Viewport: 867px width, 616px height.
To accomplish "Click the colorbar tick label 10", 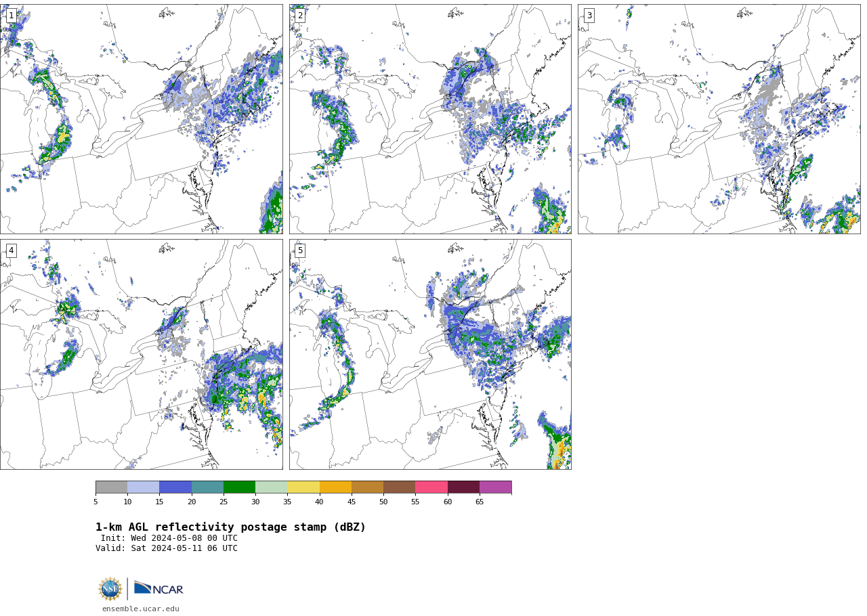I will point(127,502).
